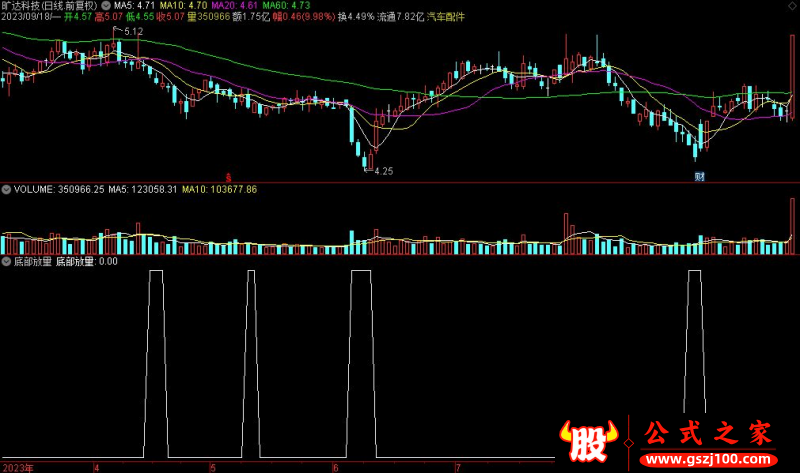Click the date 2023/09/18 text
The width and height of the screenshot is (800, 473).
(x=26, y=17)
